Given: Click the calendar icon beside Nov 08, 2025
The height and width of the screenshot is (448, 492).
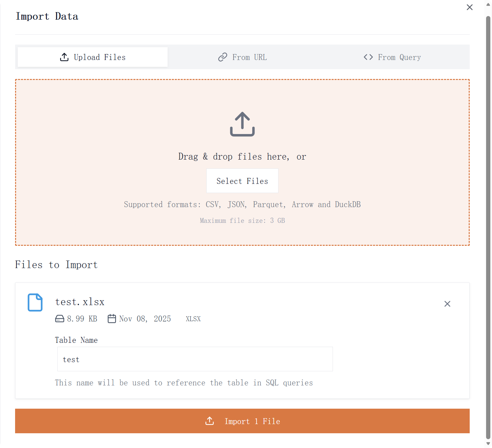Looking at the screenshot, I should tap(112, 318).
